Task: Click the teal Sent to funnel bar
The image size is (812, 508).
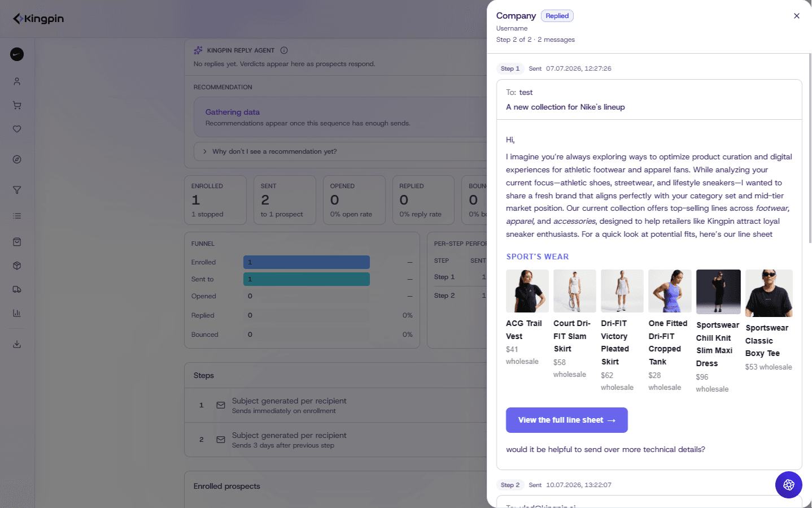Action: [307, 279]
